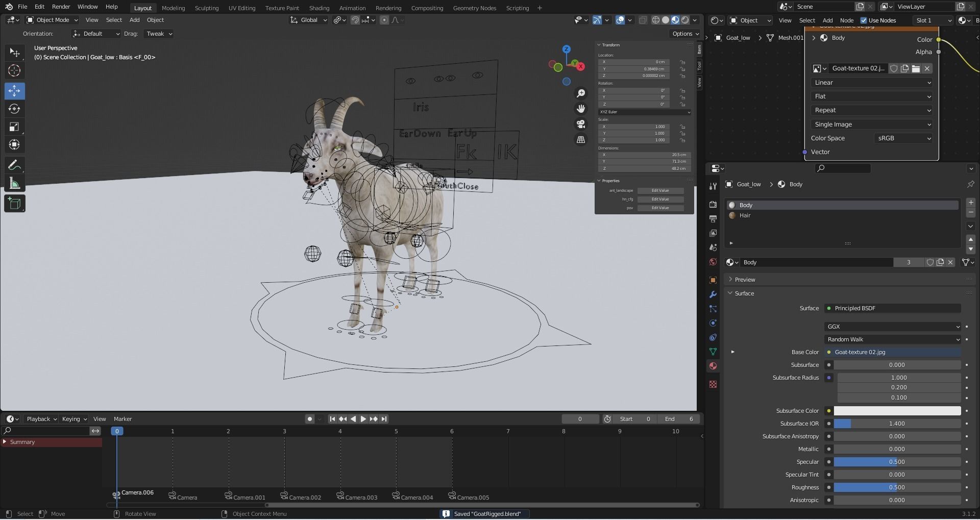
Task: Open Render properties tab icon
Action: click(713, 204)
